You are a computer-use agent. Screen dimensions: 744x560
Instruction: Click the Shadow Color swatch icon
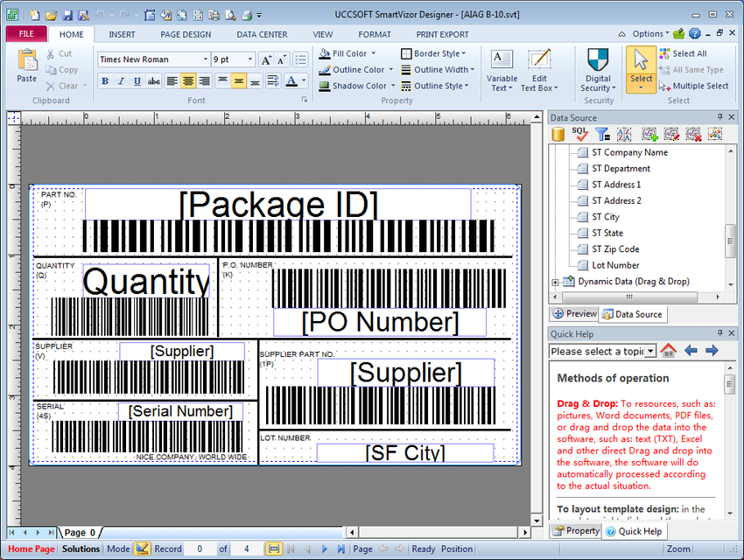(x=325, y=86)
